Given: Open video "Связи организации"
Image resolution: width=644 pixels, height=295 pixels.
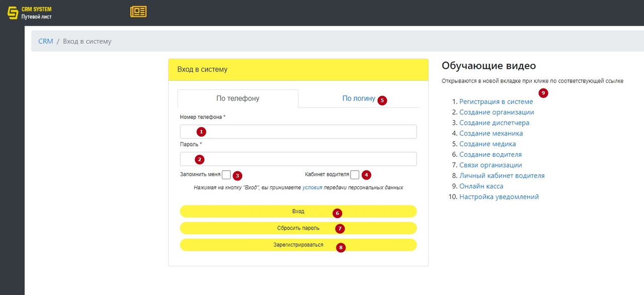Looking at the screenshot, I should [491, 165].
